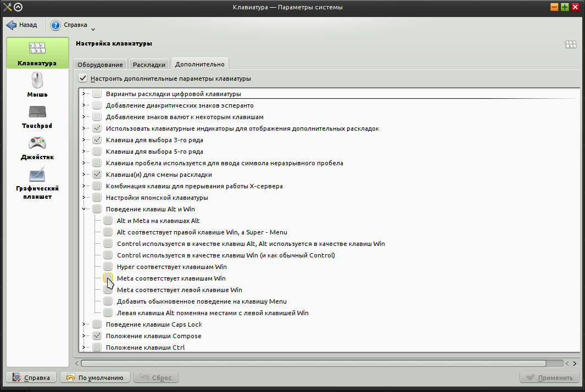Click the blue Назад arrow icon
Image resolution: width=585 pixels, height=392 pixels.
tap(11, 25)
